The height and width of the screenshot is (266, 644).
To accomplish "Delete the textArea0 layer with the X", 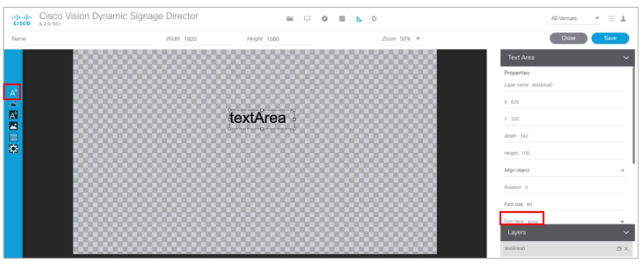I will coord(626,249).
